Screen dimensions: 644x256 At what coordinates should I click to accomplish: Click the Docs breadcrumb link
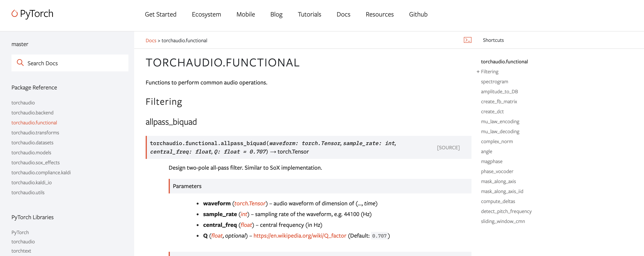(151, 40)
